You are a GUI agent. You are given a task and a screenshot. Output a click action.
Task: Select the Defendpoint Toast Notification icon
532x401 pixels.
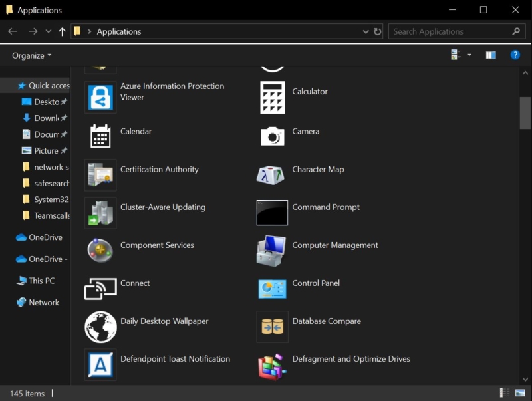click(100, 364)
